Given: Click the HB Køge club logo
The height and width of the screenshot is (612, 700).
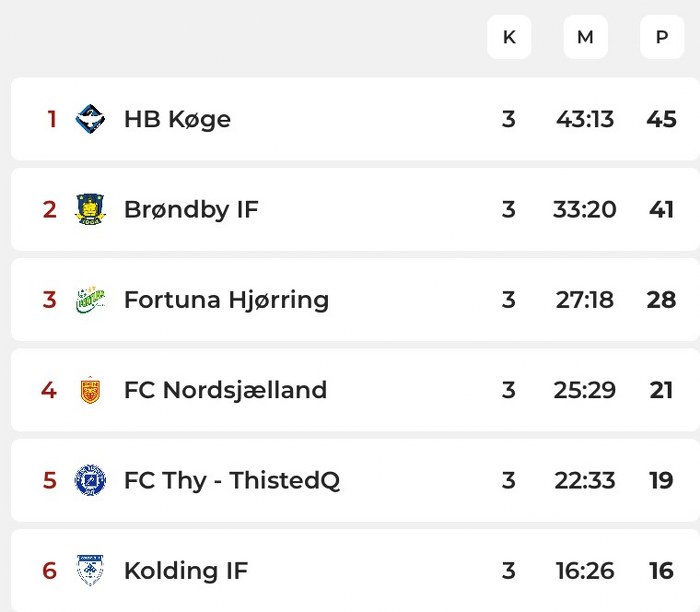Looking at the screenshot, I should tap(90, 119).
